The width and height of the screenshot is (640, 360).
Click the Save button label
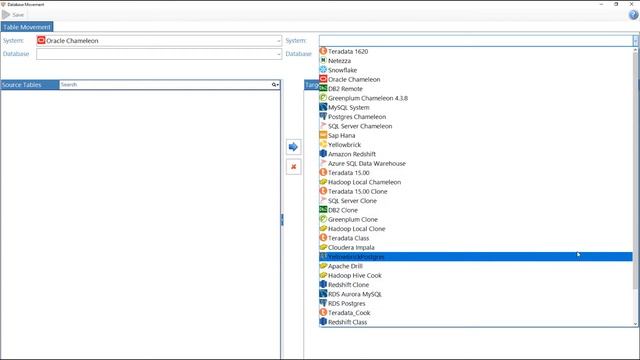point(18,15)
